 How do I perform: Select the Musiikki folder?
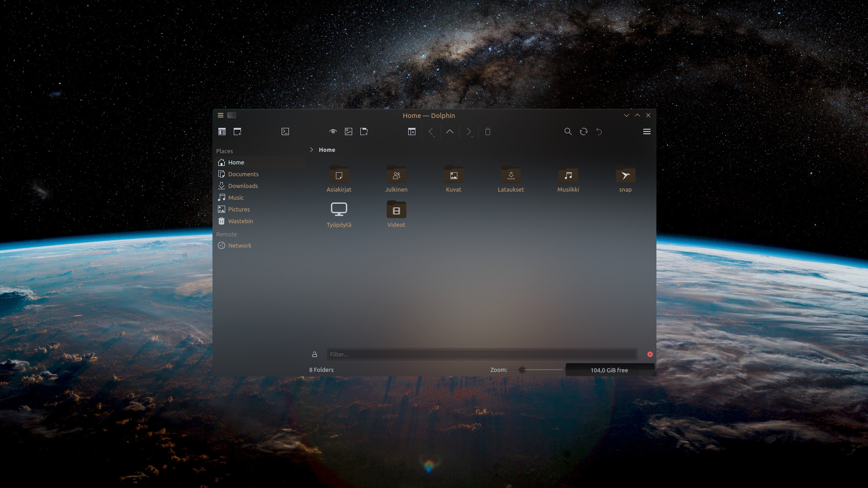click(568, 179)
